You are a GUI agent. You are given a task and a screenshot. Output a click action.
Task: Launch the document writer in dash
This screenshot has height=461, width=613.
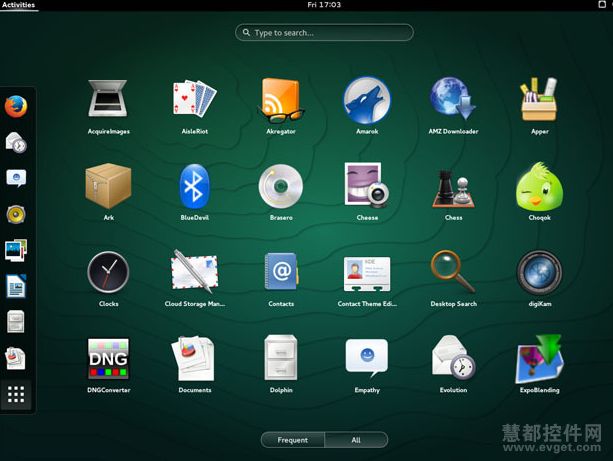pos(16,286)
